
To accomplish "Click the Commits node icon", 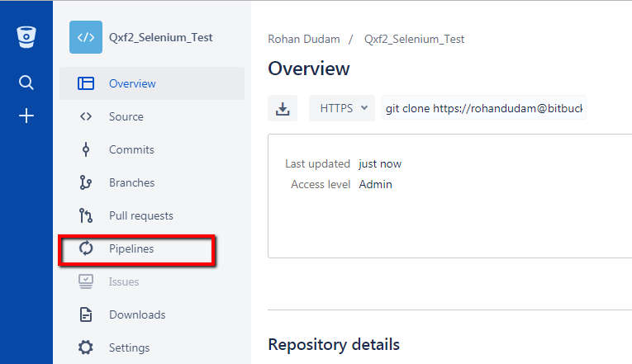I will coord(86,149).
